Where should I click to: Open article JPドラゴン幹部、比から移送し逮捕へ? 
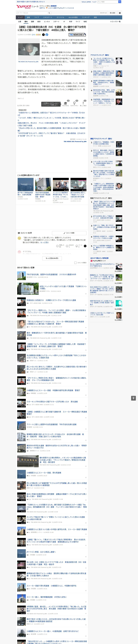pyautogui.click(x=41, y=552)
